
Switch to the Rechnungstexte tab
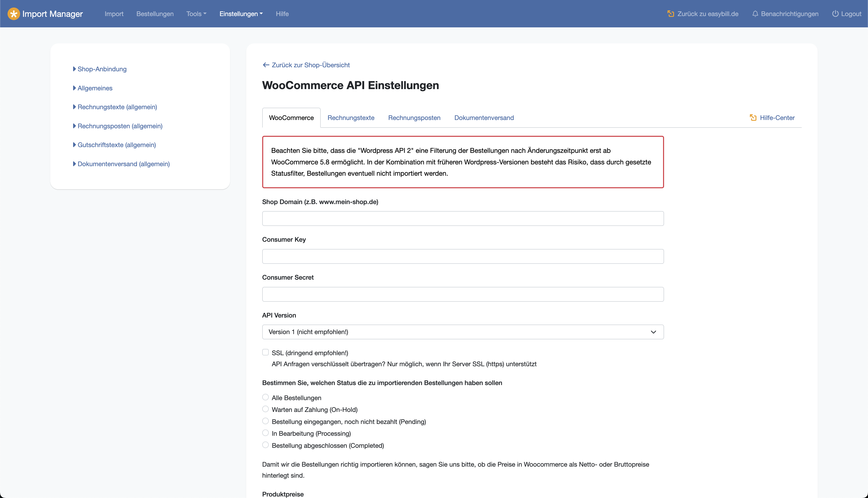click(x=351, y=118)
